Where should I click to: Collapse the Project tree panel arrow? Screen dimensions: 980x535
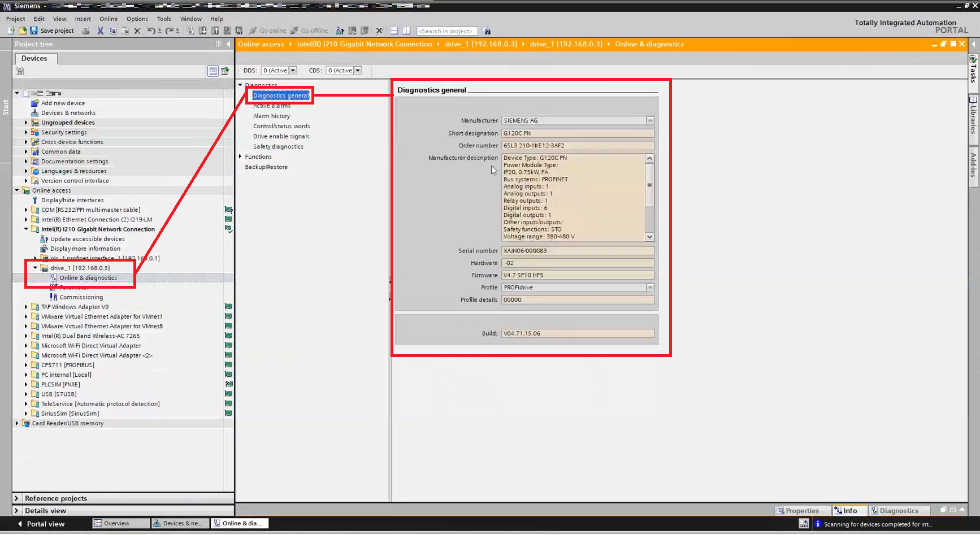tap(228, 44)
